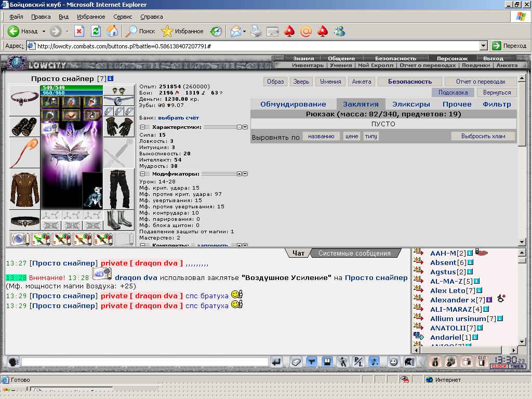
Task: Click the Зверь button
Action: pyautogui.click(x=301, y=82)
